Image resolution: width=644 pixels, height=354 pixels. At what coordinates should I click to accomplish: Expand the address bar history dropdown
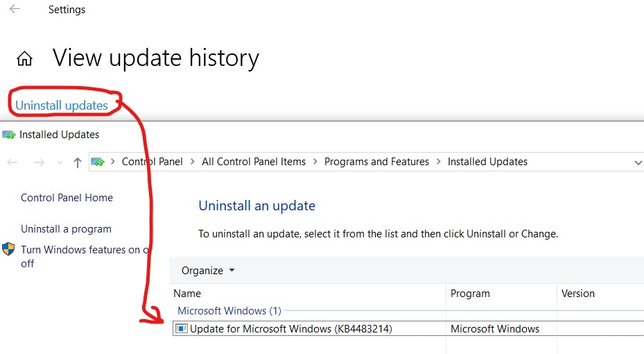coord(638,162)
